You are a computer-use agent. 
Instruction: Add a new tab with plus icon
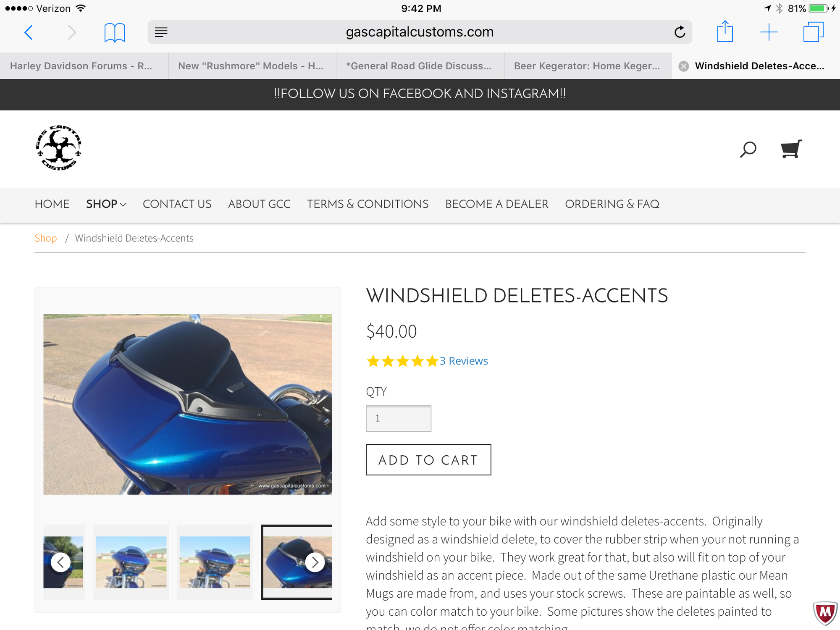(769, 32)
